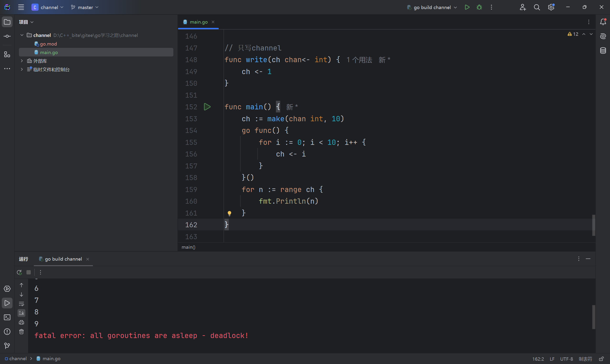Close the main.go editor tab
Image resolution: width=610 pixels, height=364 pixels.
[x=213, y=22]
